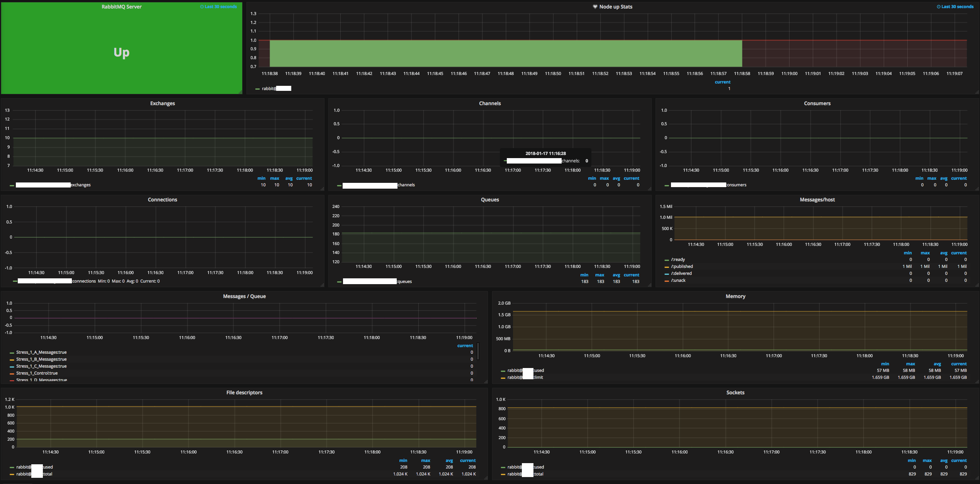The height and width of the screenshot is (484, 980).
Task: Open color picker for Stress_1_A_Messages series swatch
Action: pyautogui.click(x=12, y=353)
